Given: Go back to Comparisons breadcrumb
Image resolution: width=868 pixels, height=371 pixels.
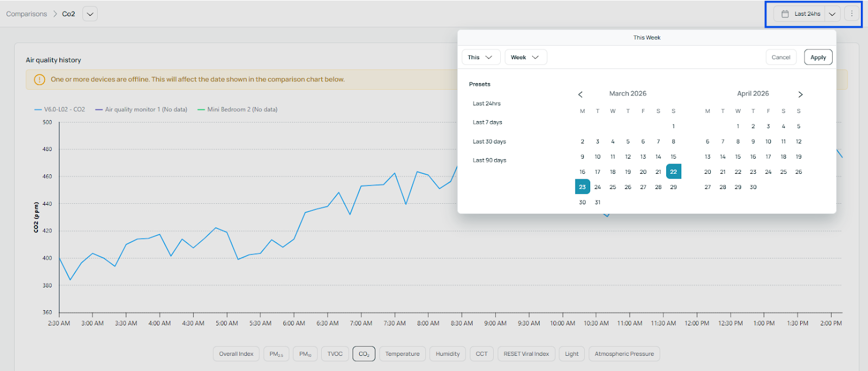Looking at the screenshot, I should [x=27, y=14].
